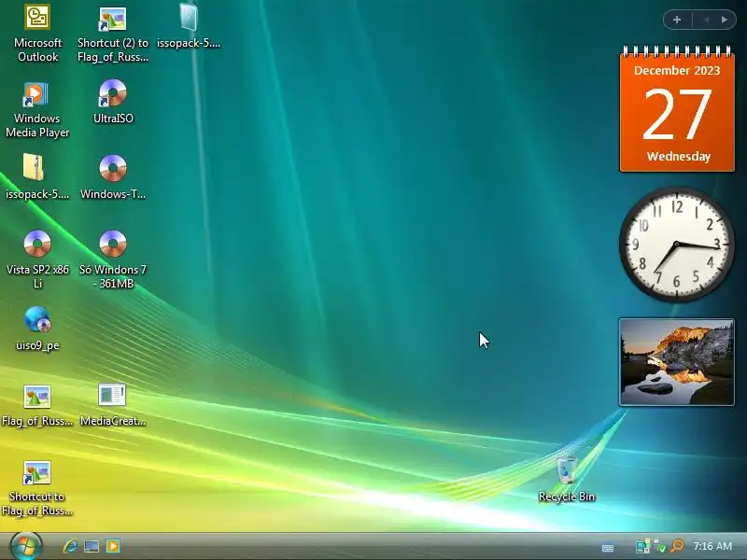Select the Shortcut to Flag_of_Russ... icon
Screen dimensions: 747x560
[x=37, y=488]
